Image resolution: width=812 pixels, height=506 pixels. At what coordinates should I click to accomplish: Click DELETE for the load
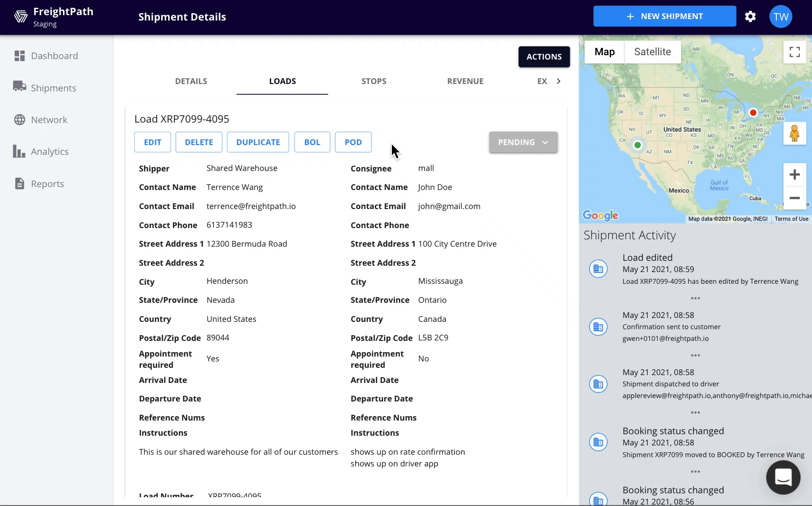199,142
